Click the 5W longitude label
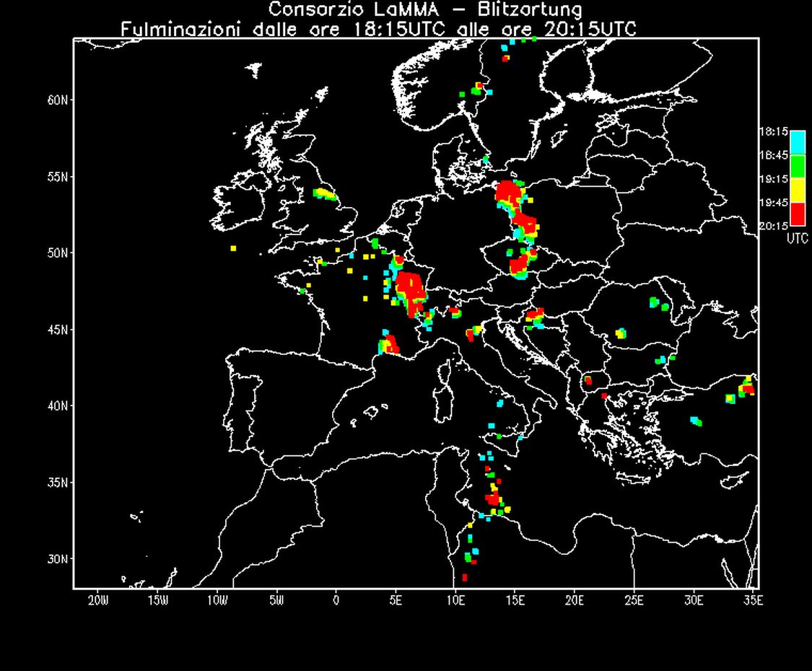 coord(277,600)
